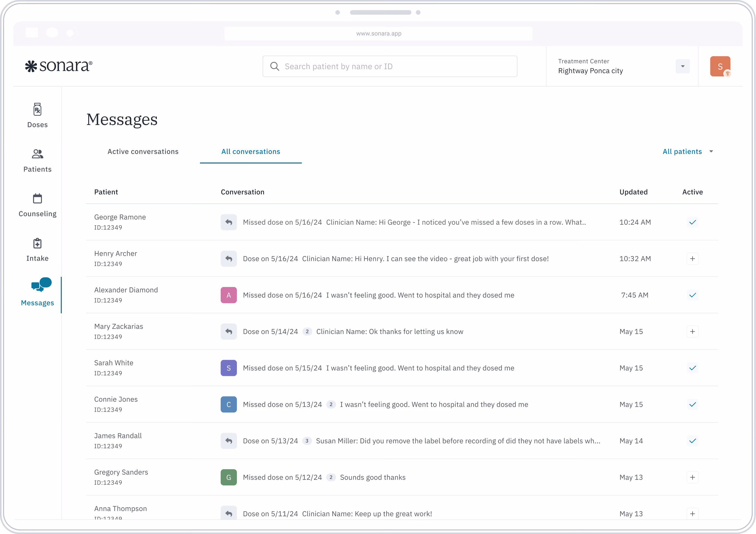Click reply icon in Henry Archer's row
The image size is (756, 534).
(229, 259)
